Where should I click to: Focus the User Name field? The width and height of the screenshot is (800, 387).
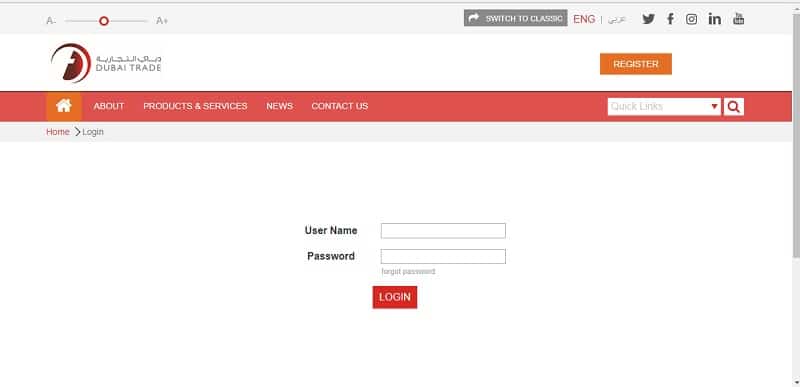[443, 230]
